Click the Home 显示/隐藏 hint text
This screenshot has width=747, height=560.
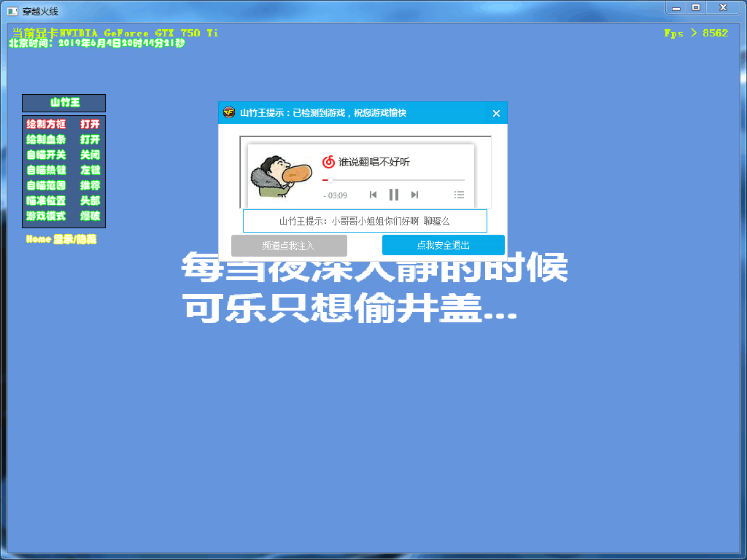coord(61,239)
